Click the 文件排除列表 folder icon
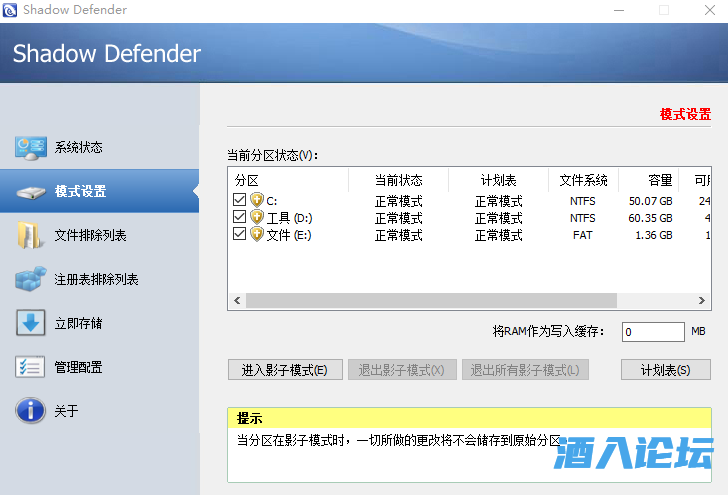Image resolution: width=728 pixels, height=495 pixels. pos(29,235)
